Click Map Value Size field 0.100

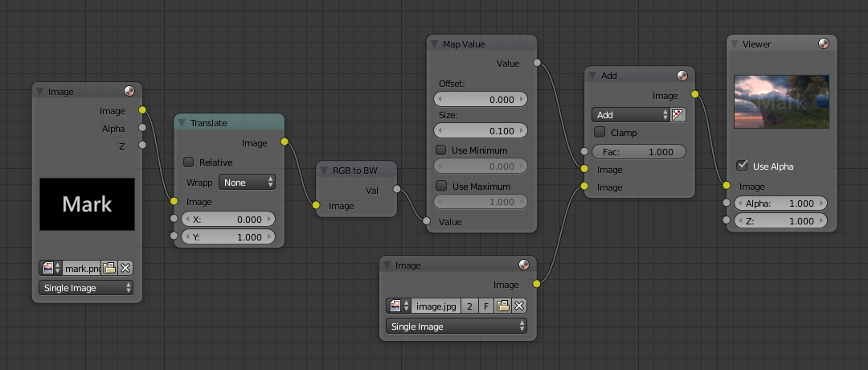481,131
